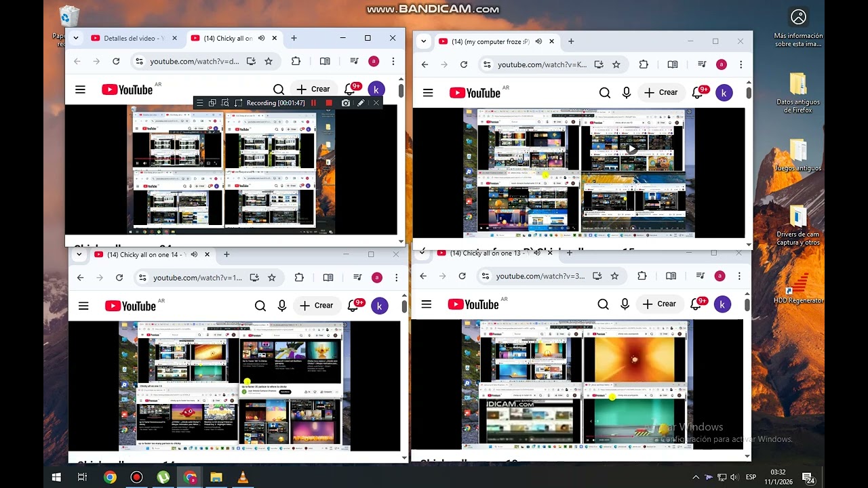Show hidden icons in the system tray
Screen dimensions: 868x488
coord(696,477)
